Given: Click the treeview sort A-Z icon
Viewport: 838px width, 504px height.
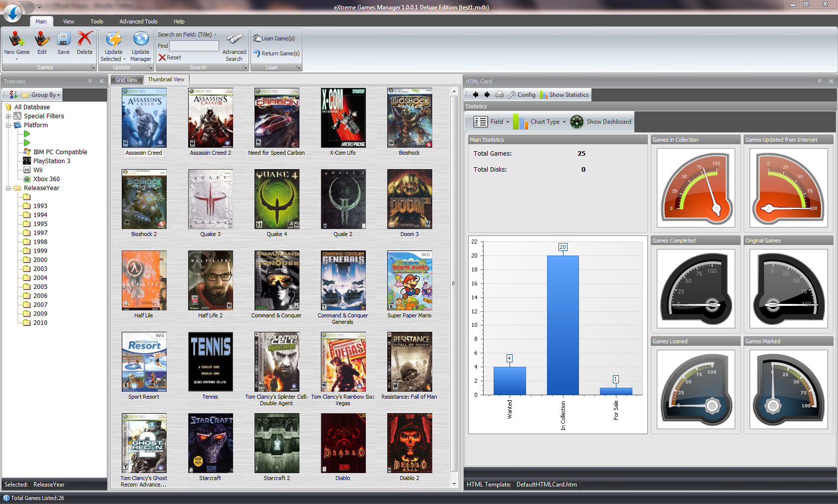Looking at the screenshot, I should click(x=13, y=95).
